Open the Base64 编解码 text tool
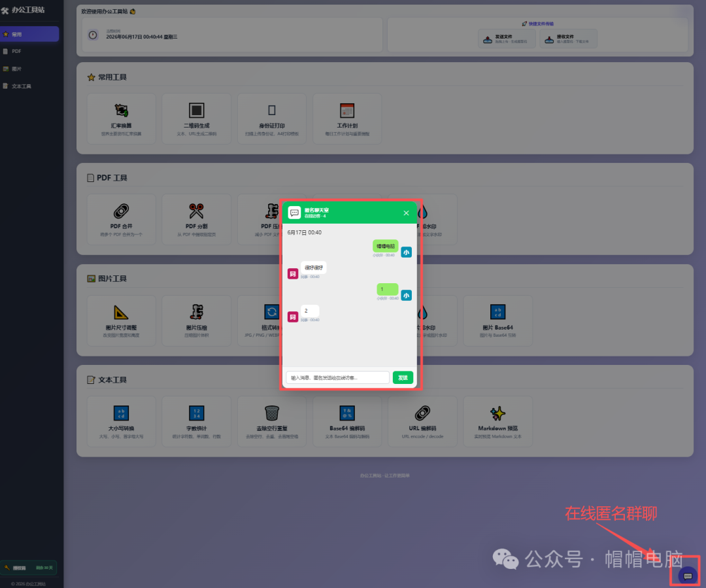Screen dimensions: 706x588 point(347,422)
